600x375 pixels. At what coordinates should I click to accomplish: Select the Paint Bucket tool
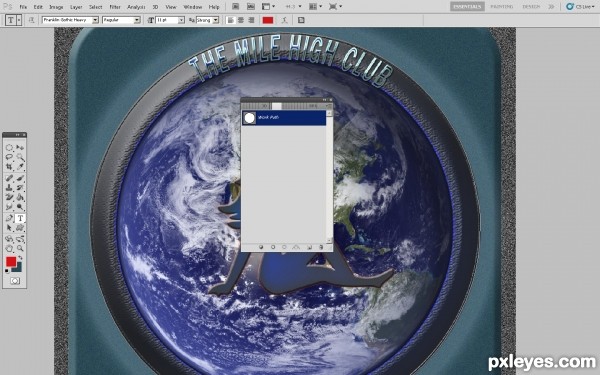click(20, 197)
